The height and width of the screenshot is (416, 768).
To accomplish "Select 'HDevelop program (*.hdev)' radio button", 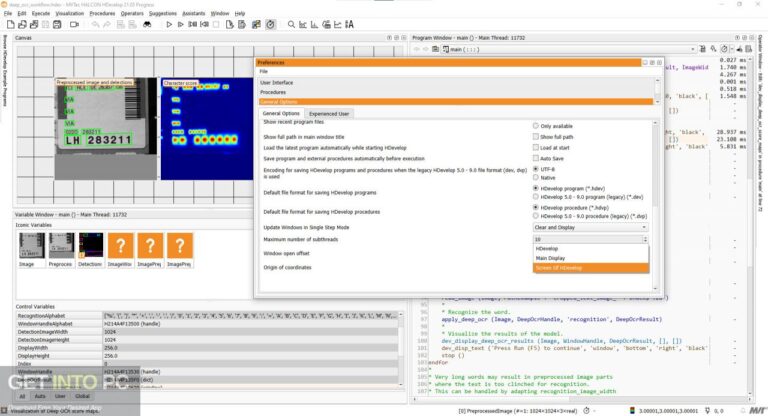I will tap(535, 188).
